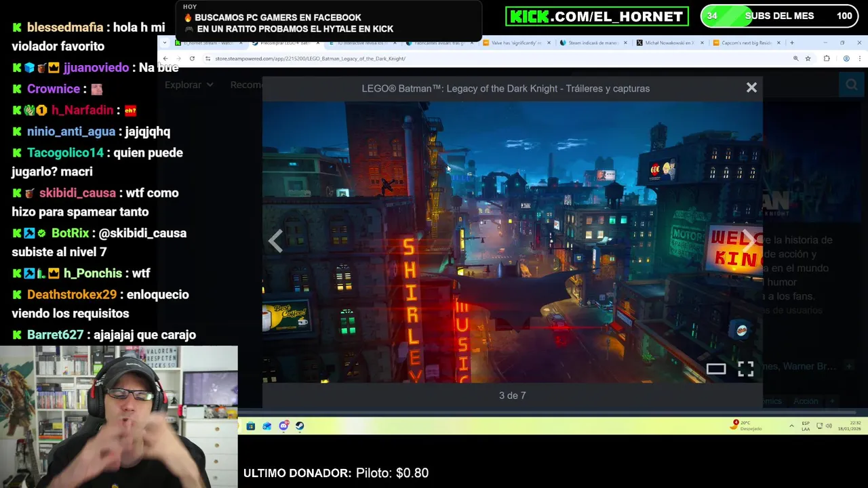The height and width of the screenshot is (488, 868).
Task: Click username Deathstrokex29 in chat
Action: point(72,294)
